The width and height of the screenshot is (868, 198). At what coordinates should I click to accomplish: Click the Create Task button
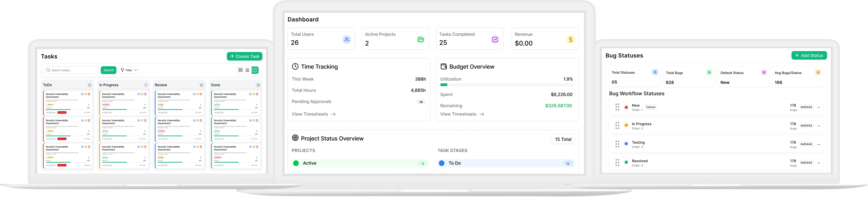click(244, 56)
